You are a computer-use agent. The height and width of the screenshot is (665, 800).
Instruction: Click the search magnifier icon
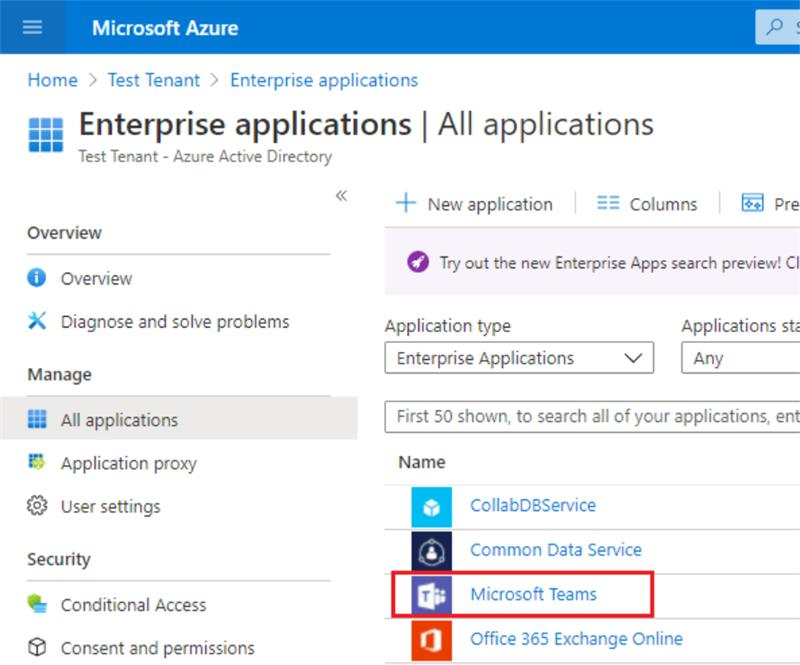(x=775, y=27)
